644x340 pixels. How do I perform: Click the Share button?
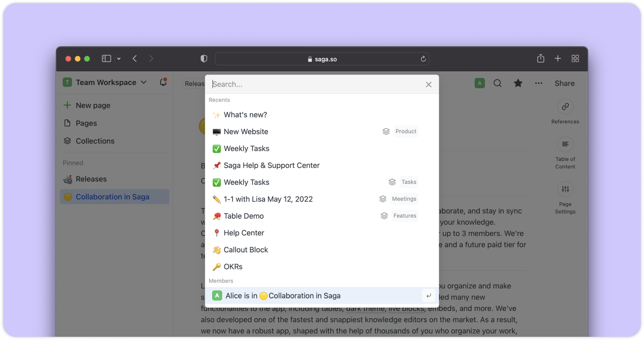564,83
